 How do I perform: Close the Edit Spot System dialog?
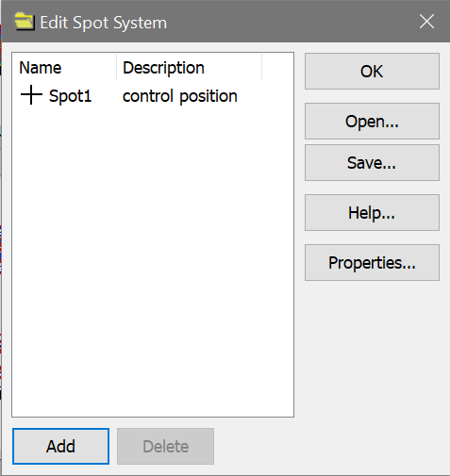[426, 22]
